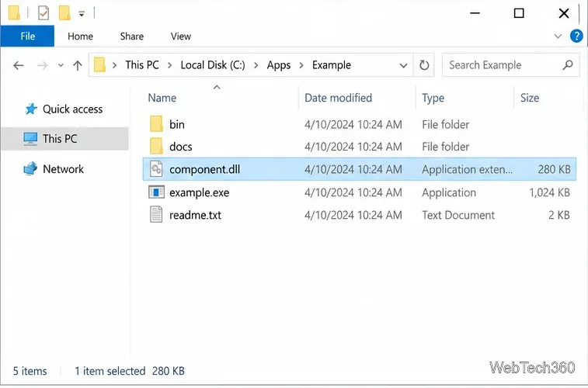Open the recent locations dropdown arrow
Image resolution: width=588 pixels, height=388 pixels.
tap(61, 65)
